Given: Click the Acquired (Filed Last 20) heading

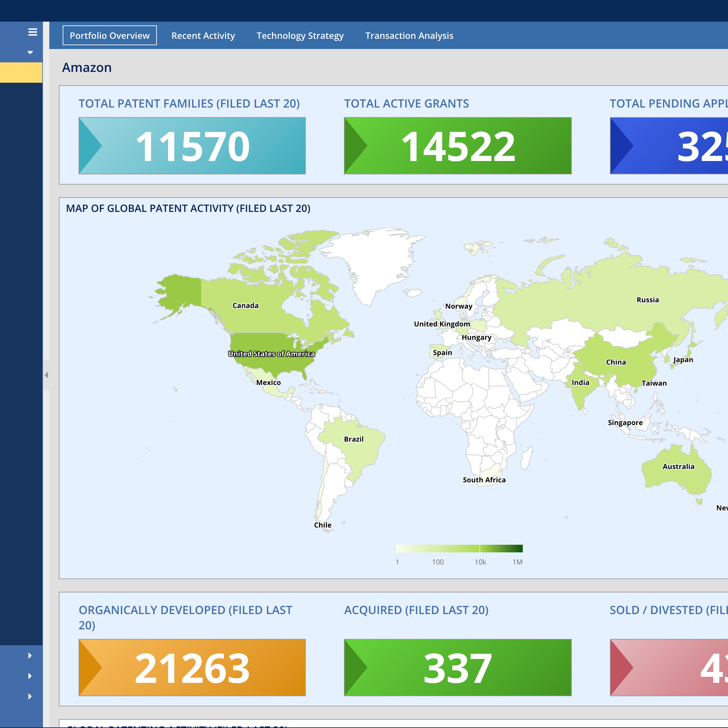Looking at the screenshot, I should coord(416,610).
